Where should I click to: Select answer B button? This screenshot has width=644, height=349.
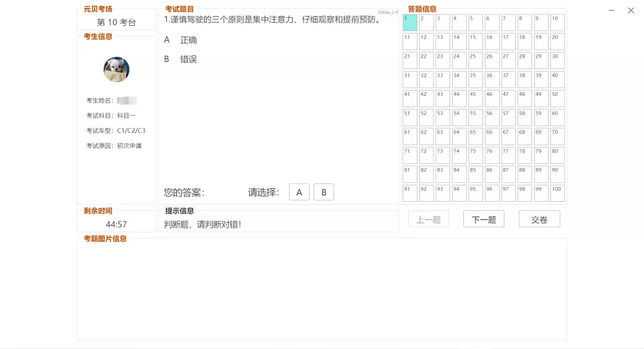pos(324,192)
